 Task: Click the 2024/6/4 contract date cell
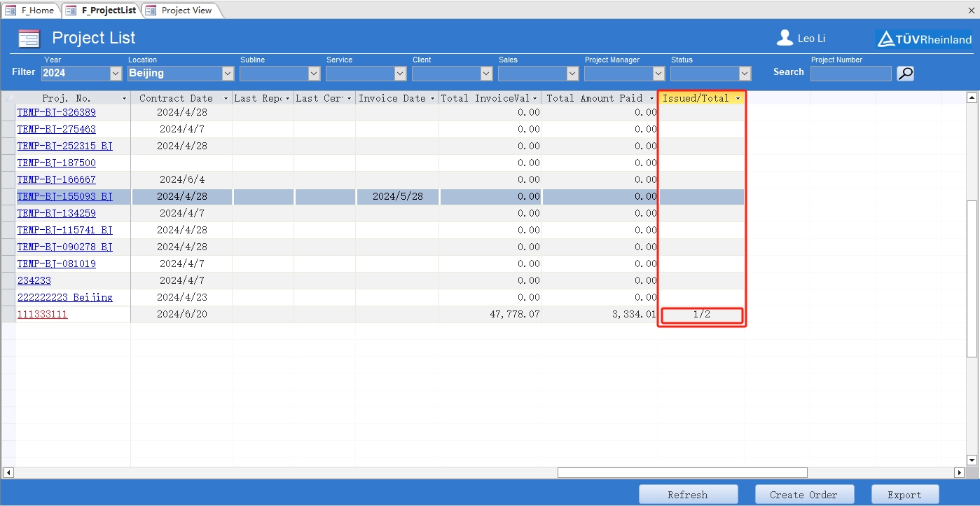click(182, 180)
